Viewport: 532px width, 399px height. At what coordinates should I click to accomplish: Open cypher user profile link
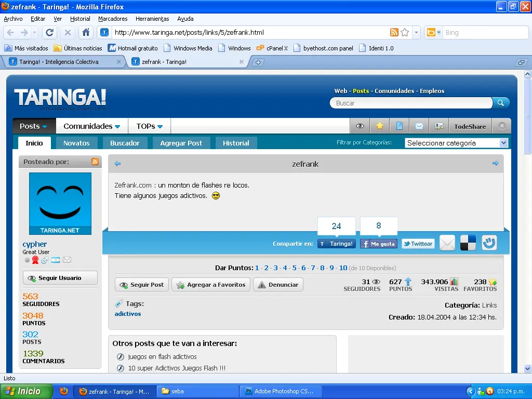pyautogui.click(x=35, y=244)
